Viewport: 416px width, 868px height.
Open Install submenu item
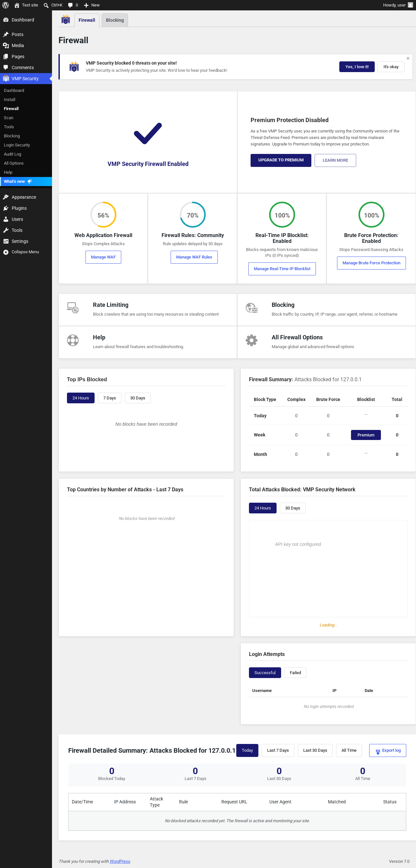[x=9, y=99]
